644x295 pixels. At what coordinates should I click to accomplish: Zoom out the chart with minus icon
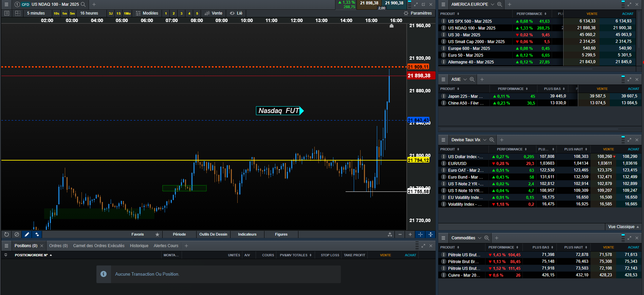tap(400, 234)
